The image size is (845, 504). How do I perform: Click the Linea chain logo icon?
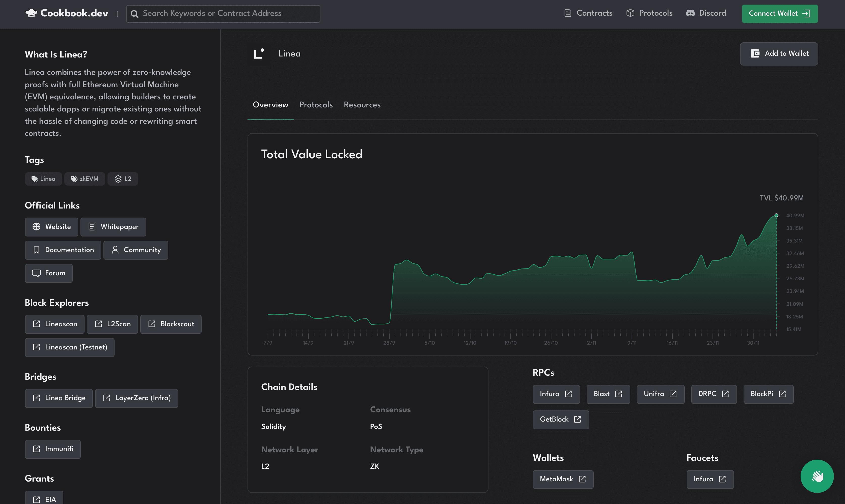point(259,54)
